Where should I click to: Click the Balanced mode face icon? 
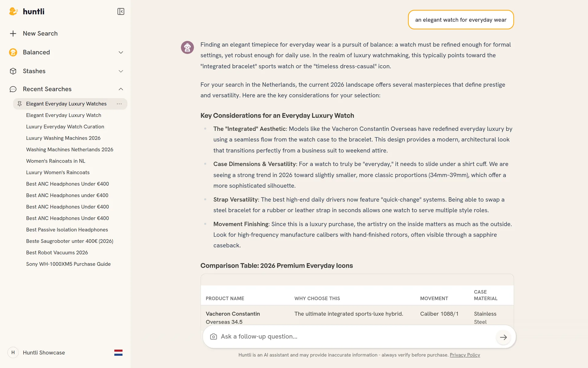point(13,52)
